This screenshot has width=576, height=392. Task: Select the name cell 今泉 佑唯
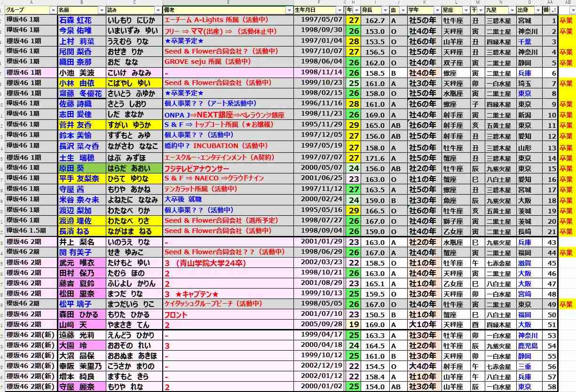(x=82, y=31)
